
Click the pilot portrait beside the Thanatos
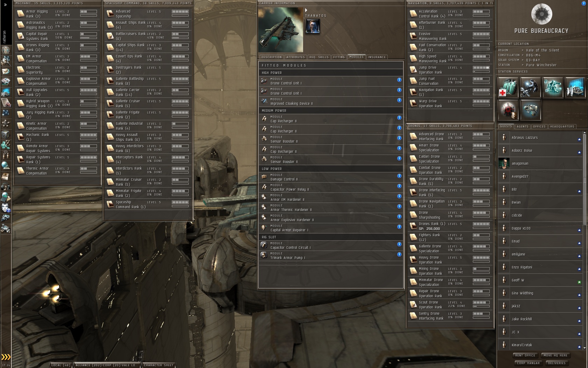313,26
